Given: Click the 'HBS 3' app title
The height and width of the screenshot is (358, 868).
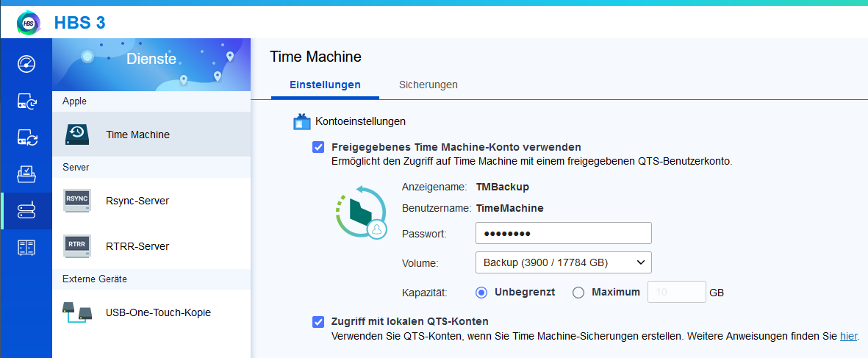Looking at the screenshot, I should (79, 23).
